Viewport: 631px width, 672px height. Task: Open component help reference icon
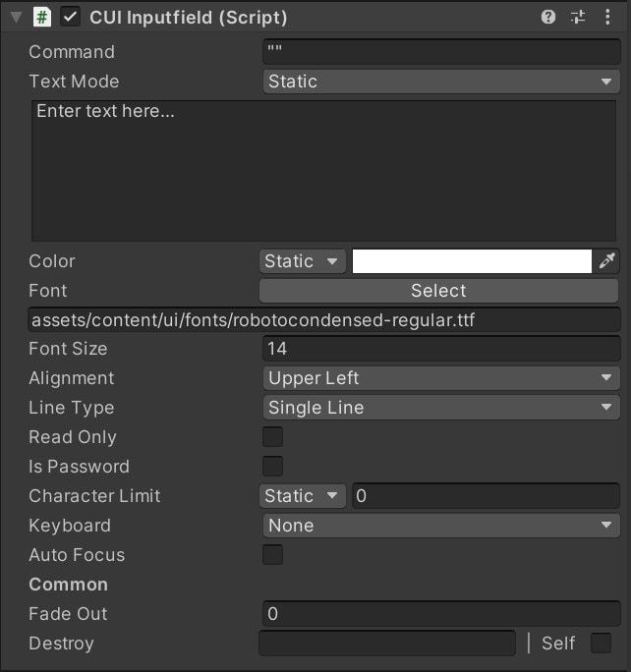tap(547, 17)
